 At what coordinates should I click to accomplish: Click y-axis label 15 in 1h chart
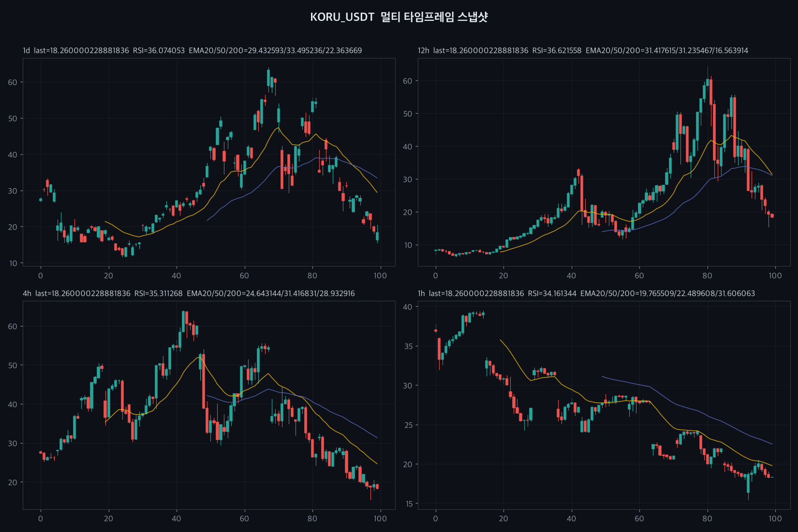tap(408, 504)
